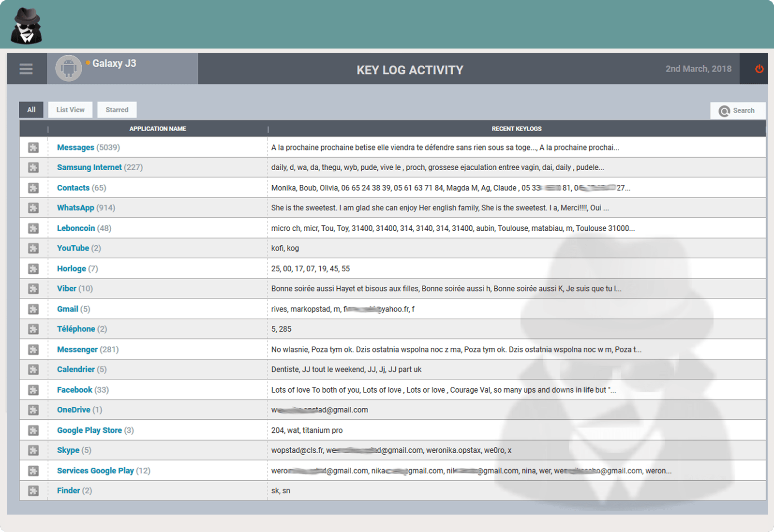Switch to the All tab
The width and height of the screenshot is (774, 532).
point(31,110)
